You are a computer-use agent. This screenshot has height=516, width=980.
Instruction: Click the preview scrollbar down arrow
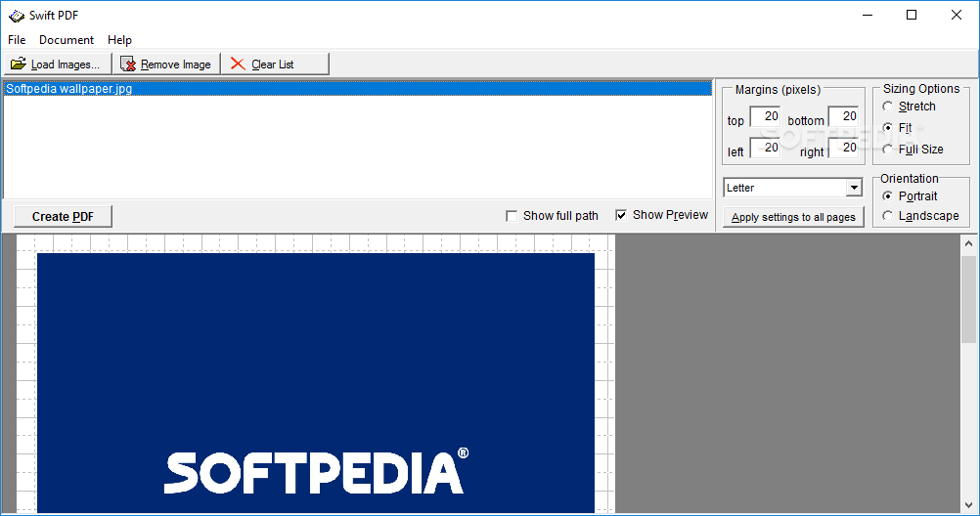(x=968, y=504)
